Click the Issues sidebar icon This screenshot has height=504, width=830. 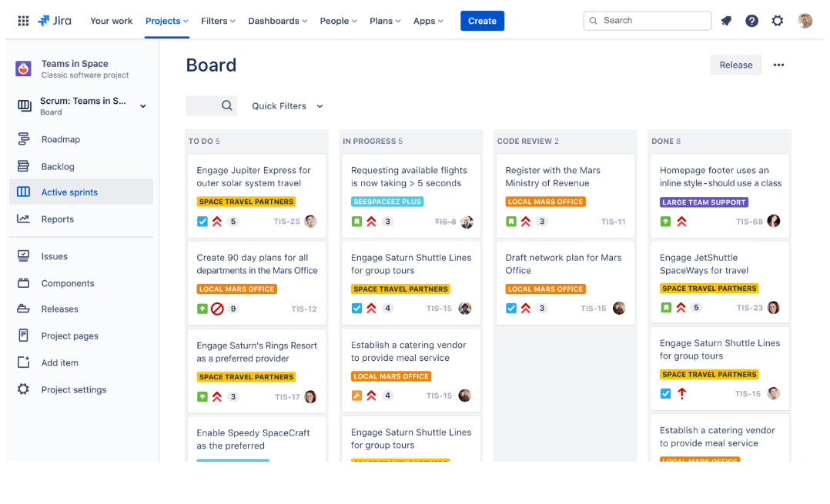(23, 256)
